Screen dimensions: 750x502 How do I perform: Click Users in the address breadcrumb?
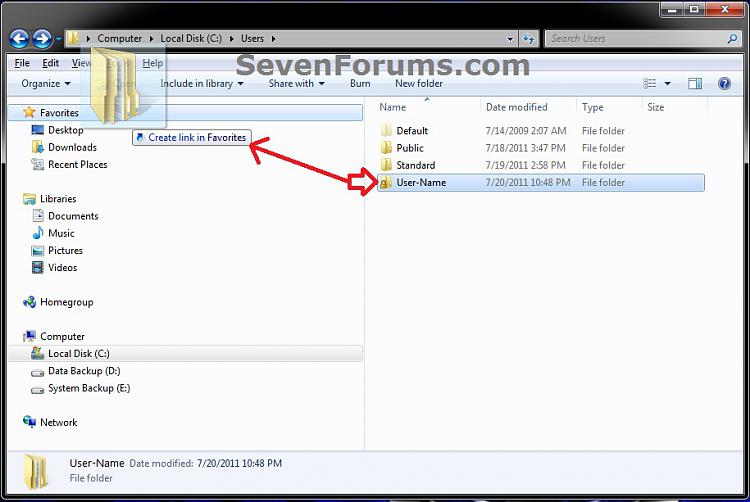click(252, 39)
